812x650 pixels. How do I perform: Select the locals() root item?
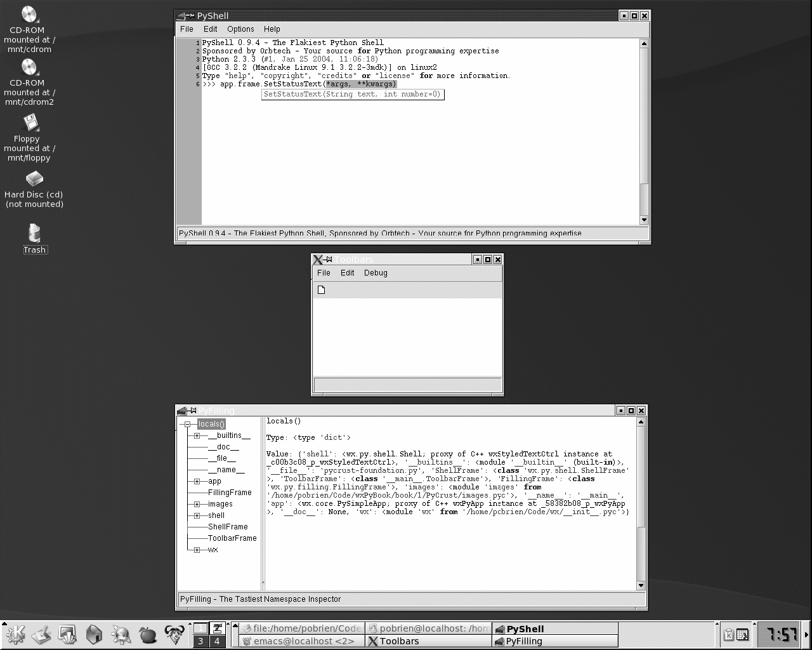(211, 424)
